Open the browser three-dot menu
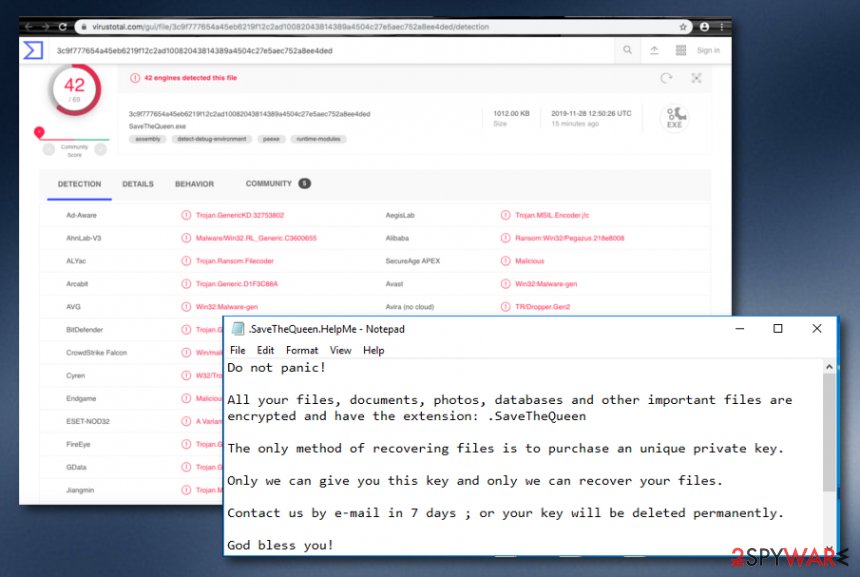The height and width of the screenshot is (577, 860). tap(721, 26)
